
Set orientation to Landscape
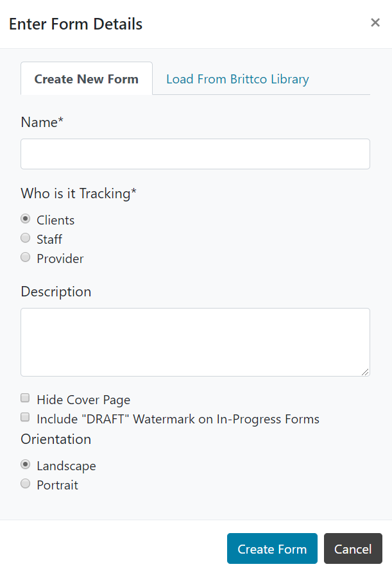pos(26,464)
